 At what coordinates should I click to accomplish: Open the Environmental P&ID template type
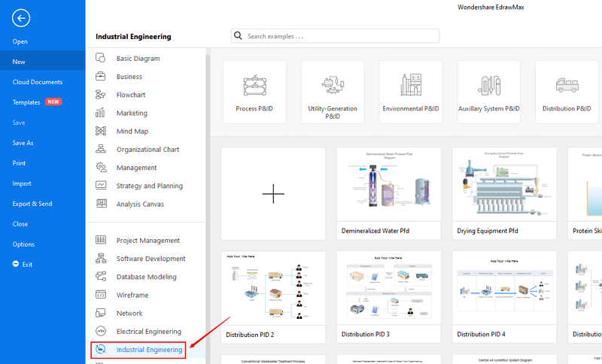[x=411, y=92]
